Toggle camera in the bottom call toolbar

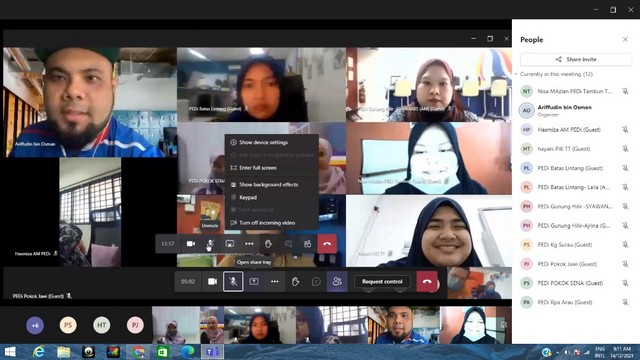click(x=212, y=282)
